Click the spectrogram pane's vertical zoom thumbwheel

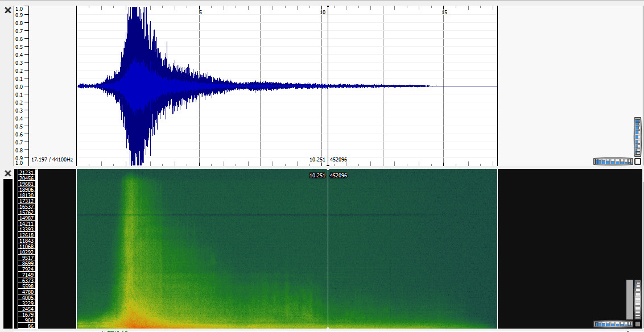(x=638, y=299)
